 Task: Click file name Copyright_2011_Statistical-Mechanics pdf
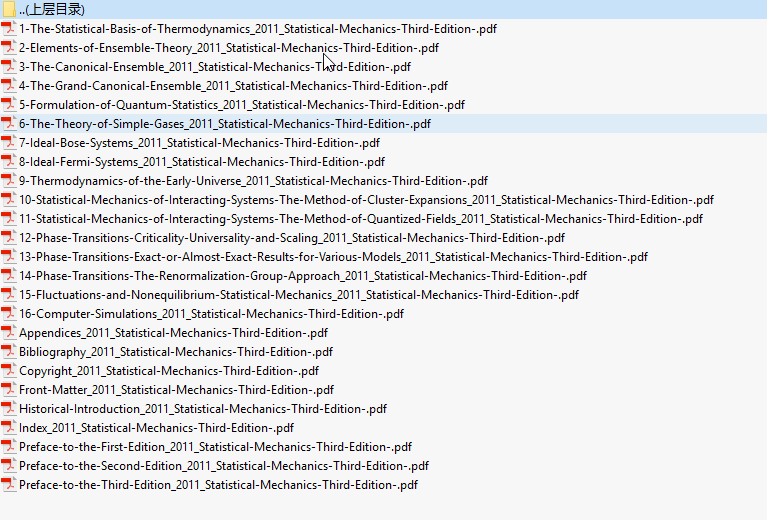(169, 371)
